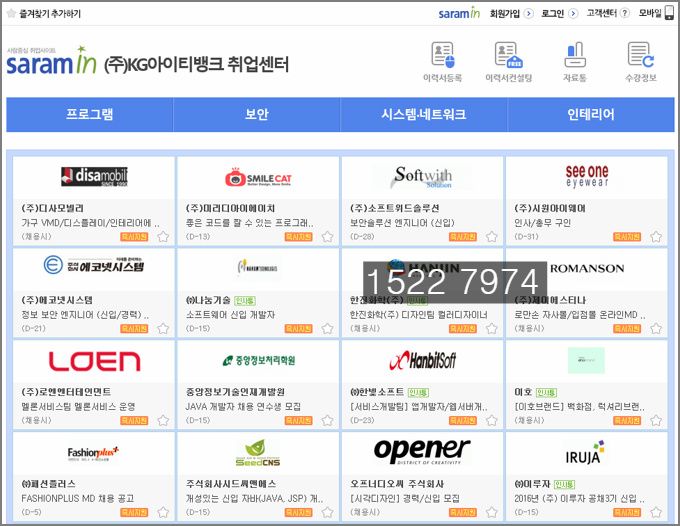Switch to the 인테리어 tab
The image size is (680, 526).
[x=591, y=114]
